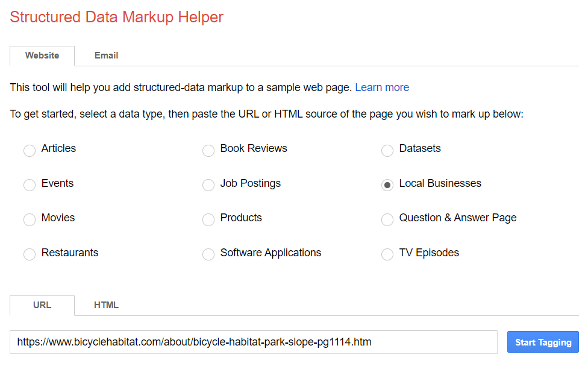The height and width of the screenshot is (366, 588).
Task: Open the Learn more link
Action: point(382,87)
